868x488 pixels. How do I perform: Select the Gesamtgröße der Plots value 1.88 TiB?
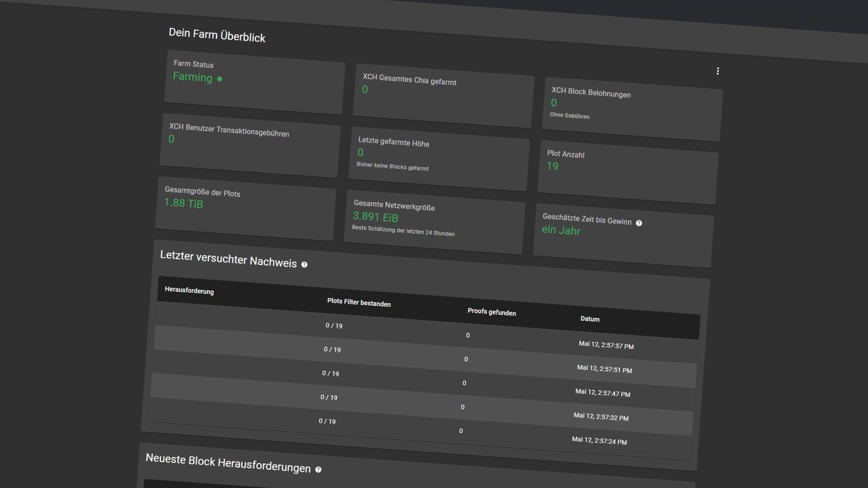pyautogui.click(x=184, y=203)
